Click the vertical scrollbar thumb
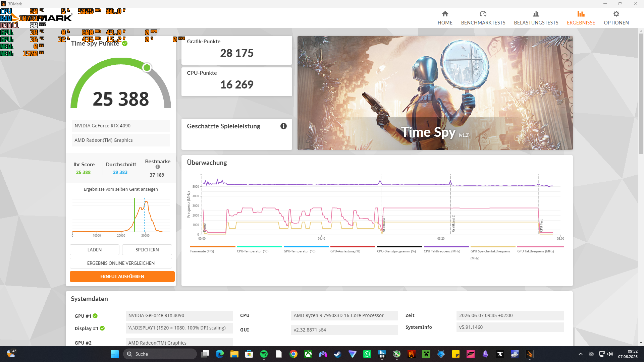The height and width of the screenshot is (362, 644). coord(641,94)
